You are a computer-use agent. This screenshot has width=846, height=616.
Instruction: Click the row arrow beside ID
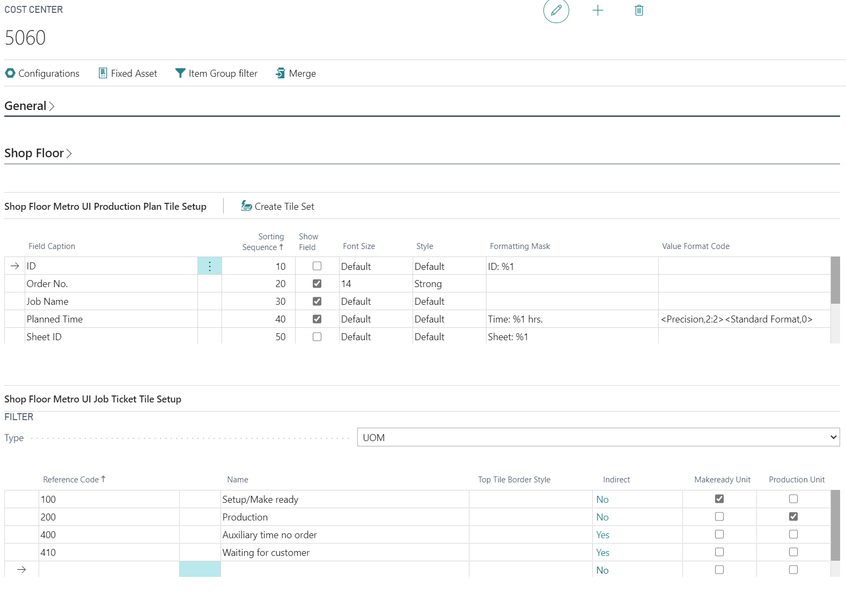point(14,266)
